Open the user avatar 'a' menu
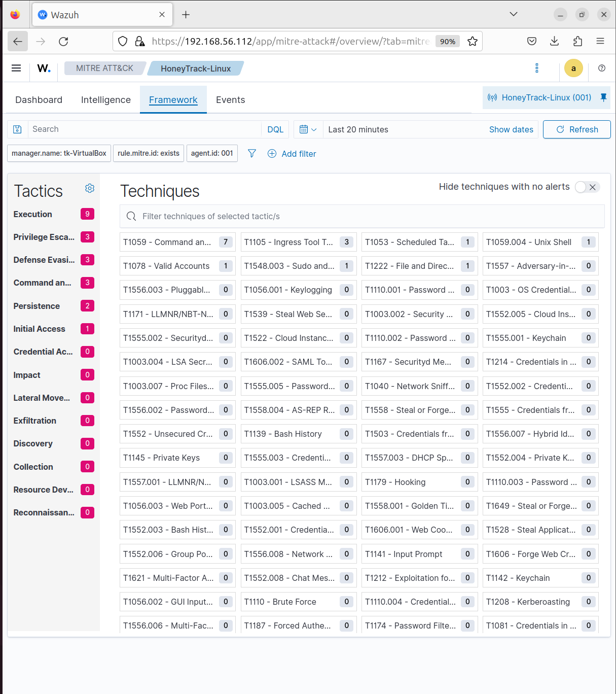This screenshot has width=616, height=694. click(x=573, y=68)
